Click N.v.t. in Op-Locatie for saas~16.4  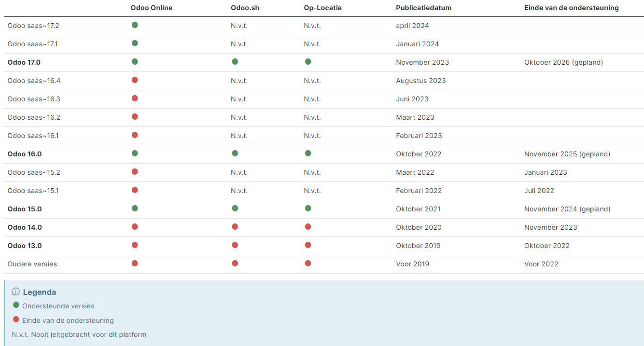pos(312,81)
